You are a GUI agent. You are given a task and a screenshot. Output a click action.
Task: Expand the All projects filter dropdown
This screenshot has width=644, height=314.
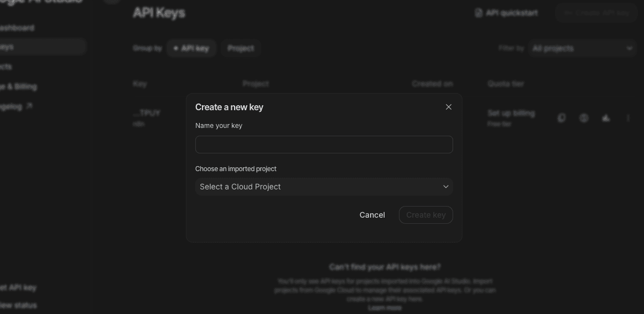click(581, 49)
